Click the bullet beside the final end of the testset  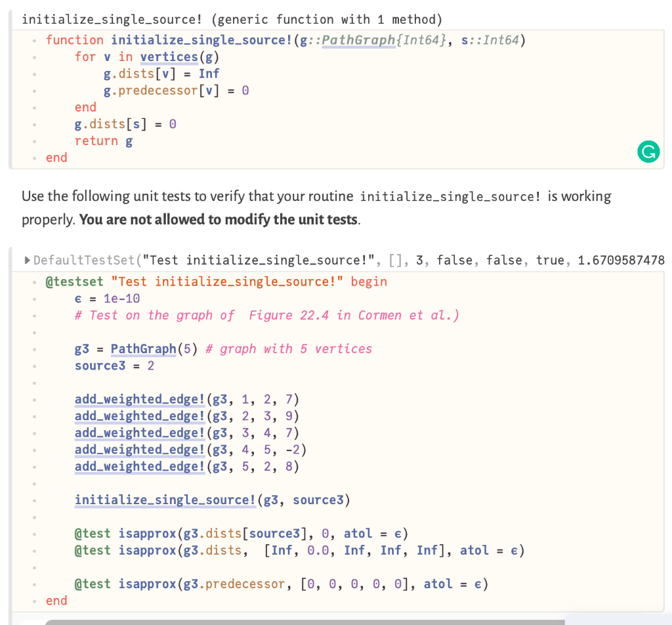pos(35,601)
